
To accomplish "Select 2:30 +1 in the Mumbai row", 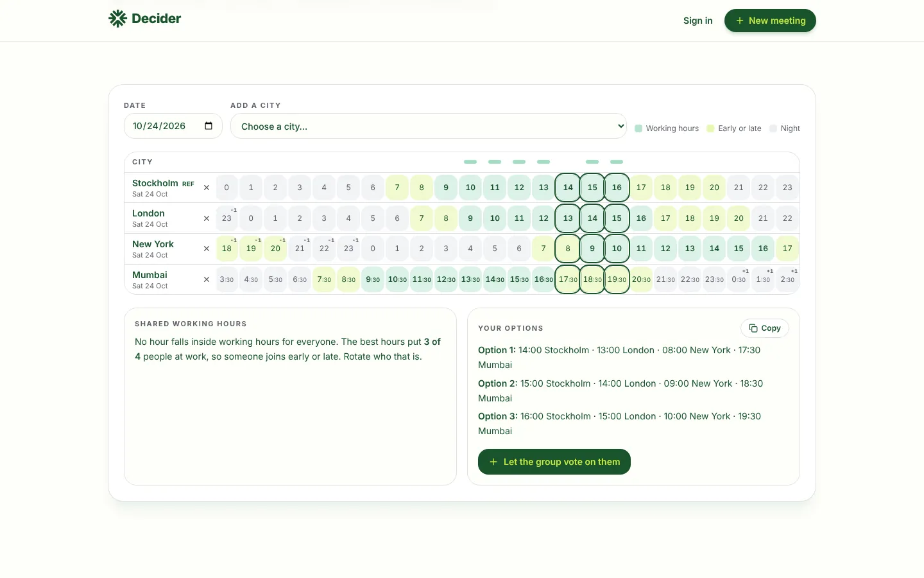I will (787, 279).
